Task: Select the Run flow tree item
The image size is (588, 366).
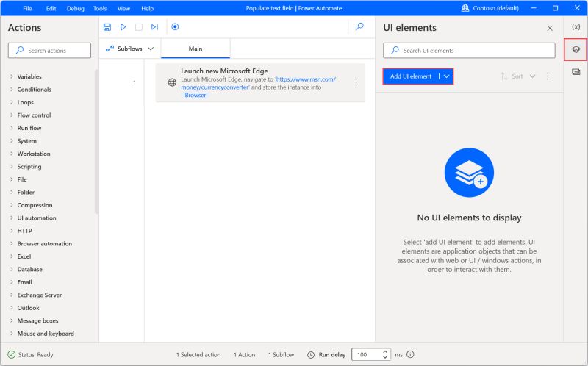Action: pos(29,128)
